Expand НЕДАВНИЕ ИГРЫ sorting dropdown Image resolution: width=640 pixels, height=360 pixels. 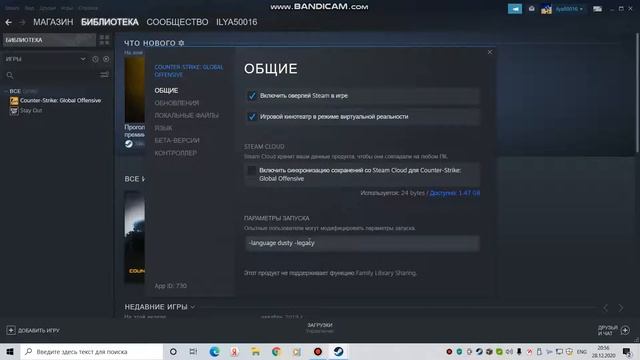tap(193, 307)
